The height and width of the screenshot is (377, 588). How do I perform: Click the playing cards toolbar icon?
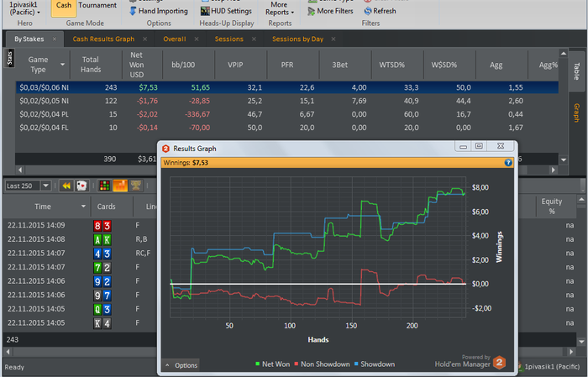(x=81, y=186)
